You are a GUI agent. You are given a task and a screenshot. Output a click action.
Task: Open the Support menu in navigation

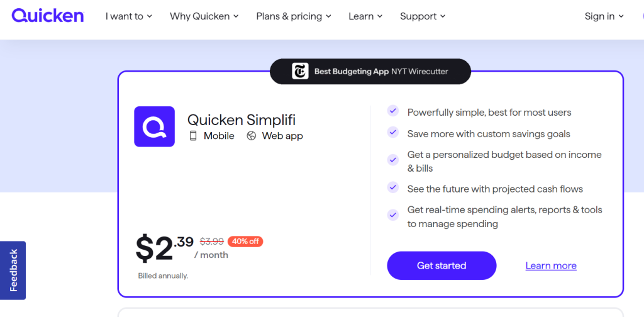pos(423,16)
